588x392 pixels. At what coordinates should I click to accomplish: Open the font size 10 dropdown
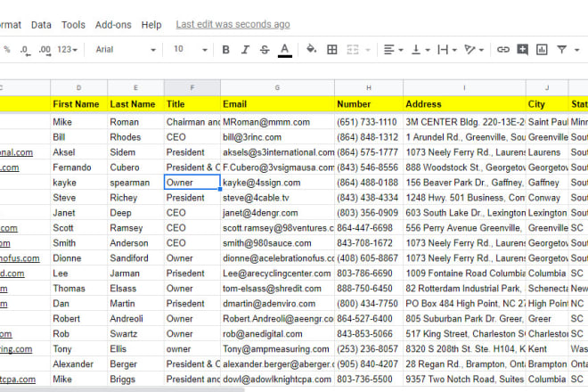(190, 50)
